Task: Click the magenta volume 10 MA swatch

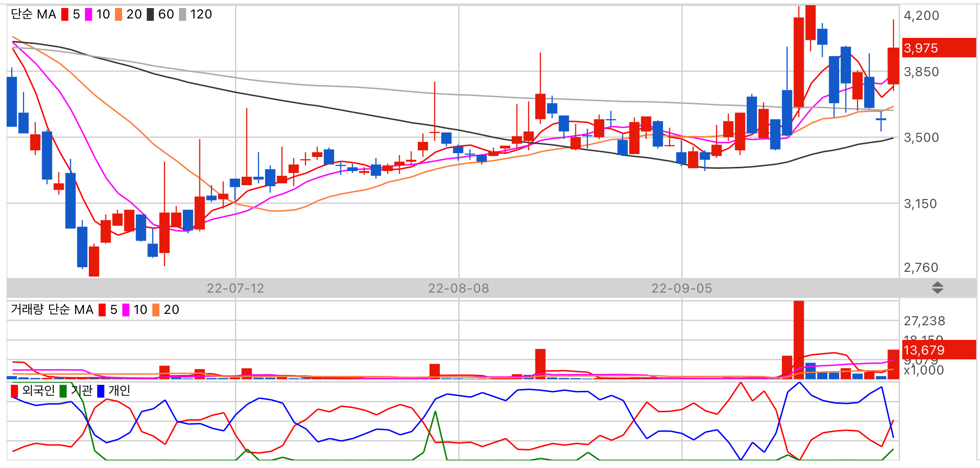Action: [126, 310]
